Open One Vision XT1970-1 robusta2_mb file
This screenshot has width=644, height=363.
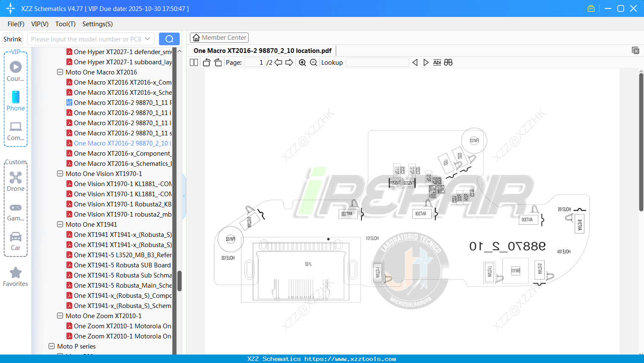[119, 214]
